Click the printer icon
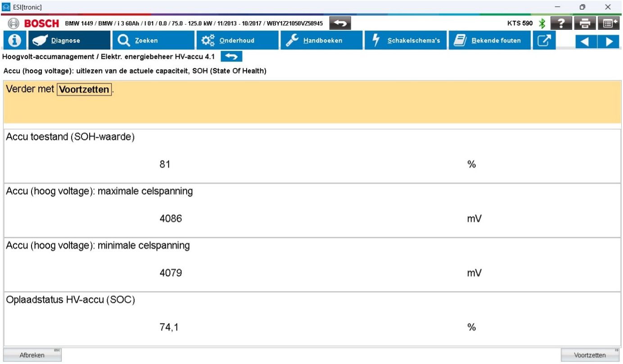 coord(585,23)
